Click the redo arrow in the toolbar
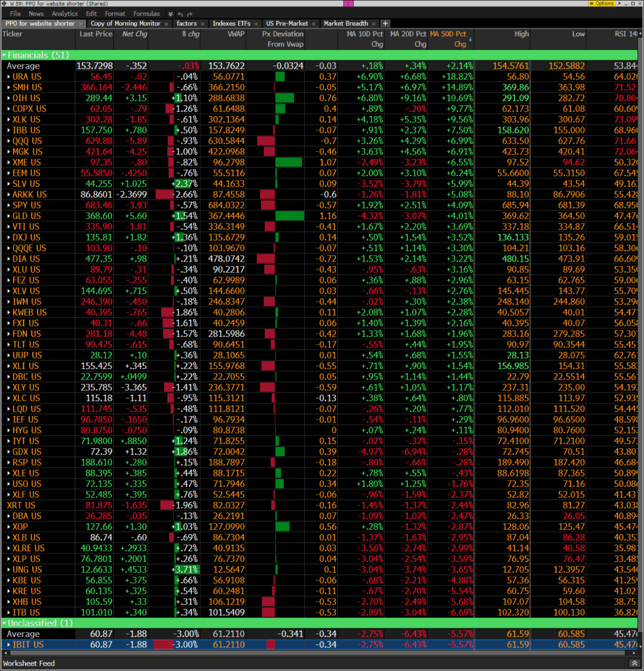 pos(190,14)
